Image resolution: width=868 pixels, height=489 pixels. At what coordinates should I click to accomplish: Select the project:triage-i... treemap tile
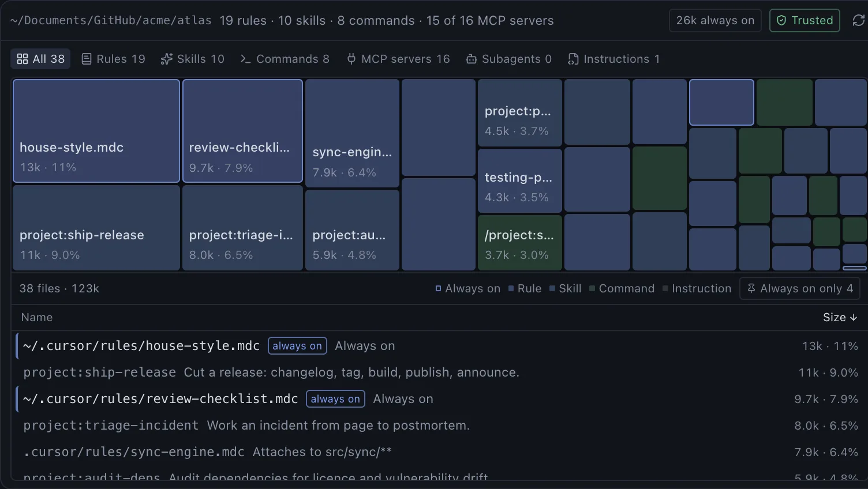coord(242,228)
